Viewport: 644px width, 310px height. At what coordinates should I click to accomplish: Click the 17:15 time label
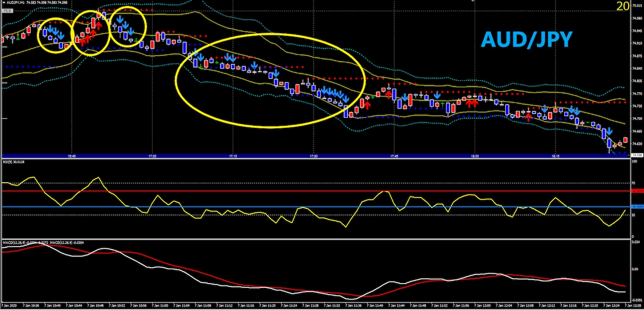[x=233, y=156]
